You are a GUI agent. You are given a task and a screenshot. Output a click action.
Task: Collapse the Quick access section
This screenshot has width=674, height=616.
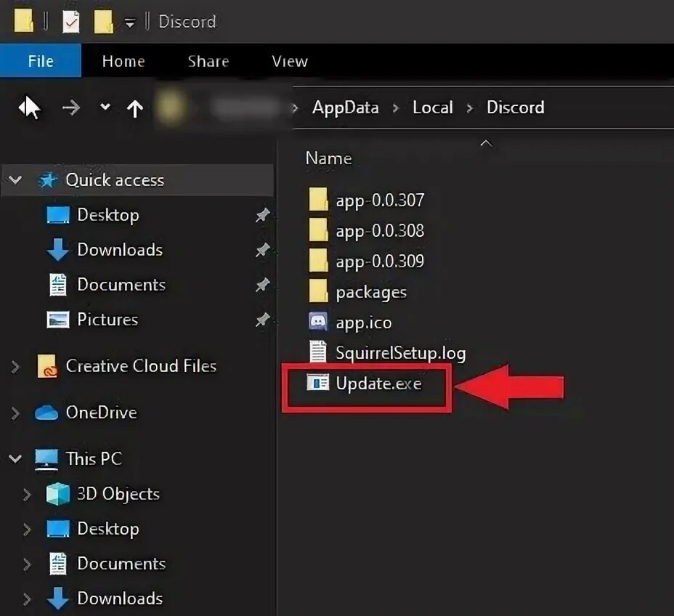click(x=15, y=180)
